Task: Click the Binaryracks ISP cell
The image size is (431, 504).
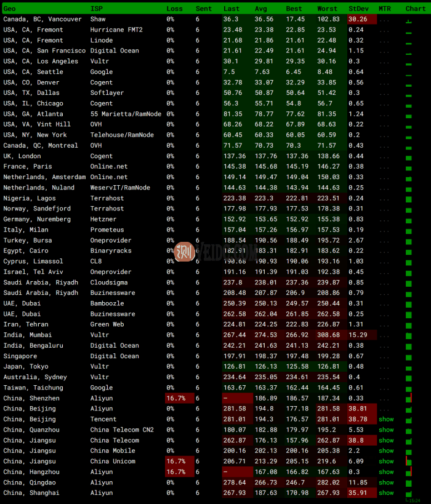Action: [111, 250]
